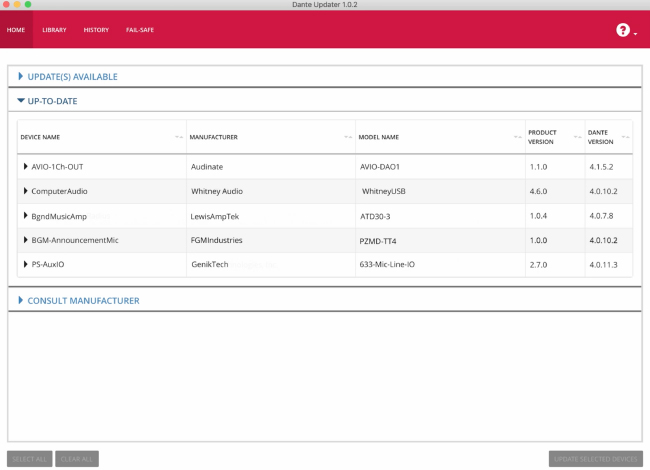This screenshot has width=650, height=470.
Task: Click the Select All button
Action: [29, 459]
